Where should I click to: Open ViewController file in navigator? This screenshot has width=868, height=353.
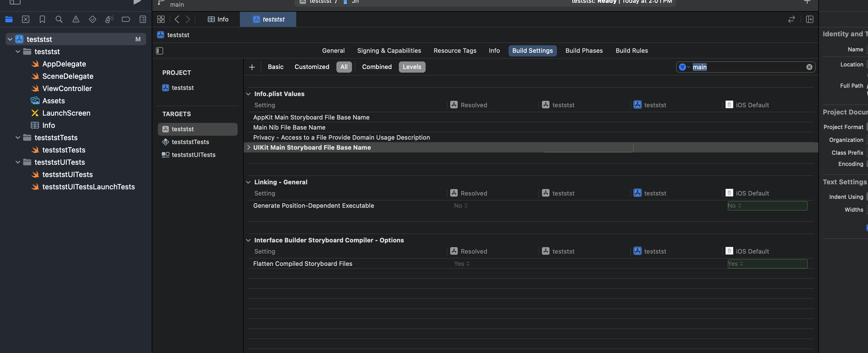(67, 89)
